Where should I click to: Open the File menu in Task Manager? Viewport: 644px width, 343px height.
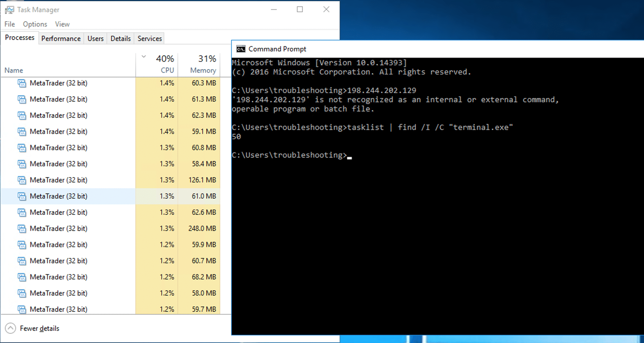(x=10, y=24)
